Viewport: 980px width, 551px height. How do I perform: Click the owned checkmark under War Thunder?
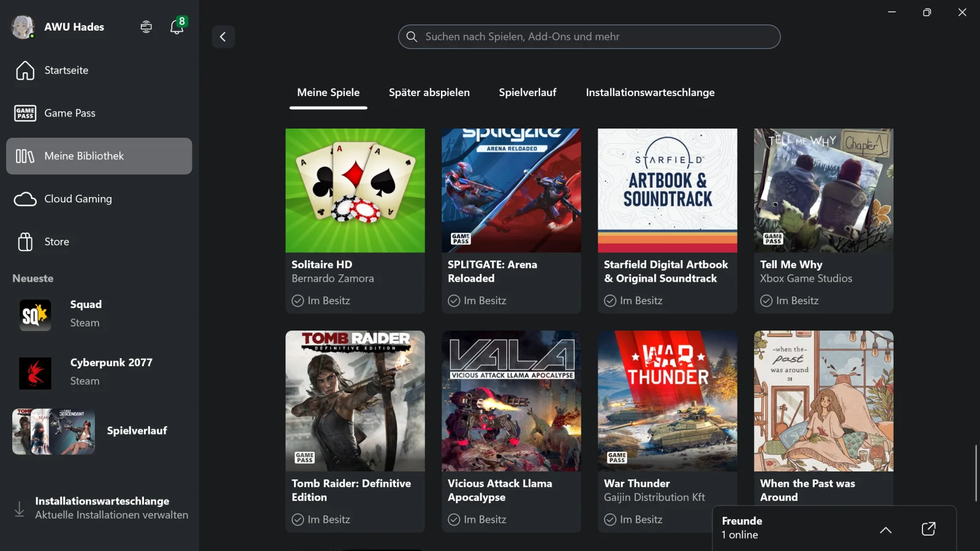(610, 519)
